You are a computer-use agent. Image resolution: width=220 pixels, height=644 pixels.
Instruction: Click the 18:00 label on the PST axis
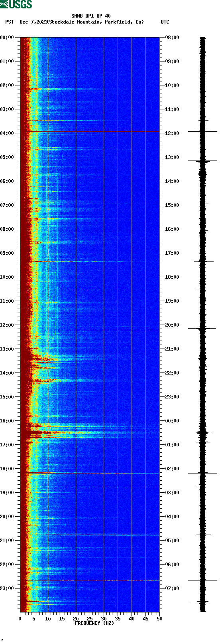tap(7, 469)
